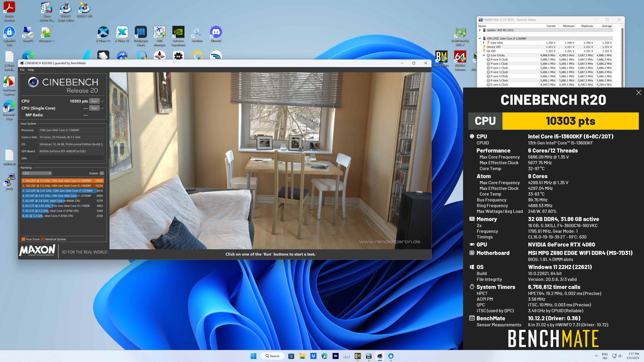The height and width of the screenshot is (362, 644).
Task: Show hidden system tray icons chevron
Action: click(596, 356)
